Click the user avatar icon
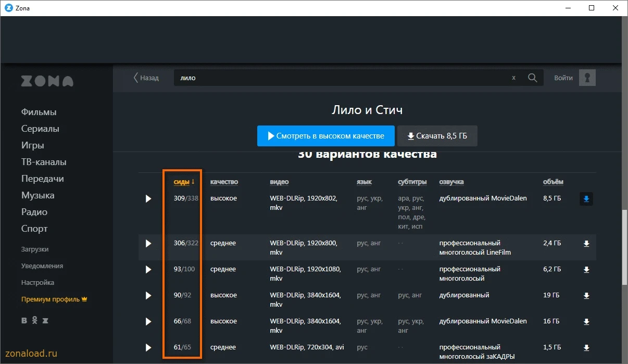This screenshot has height=364, width=628. [x=587, y=78]
